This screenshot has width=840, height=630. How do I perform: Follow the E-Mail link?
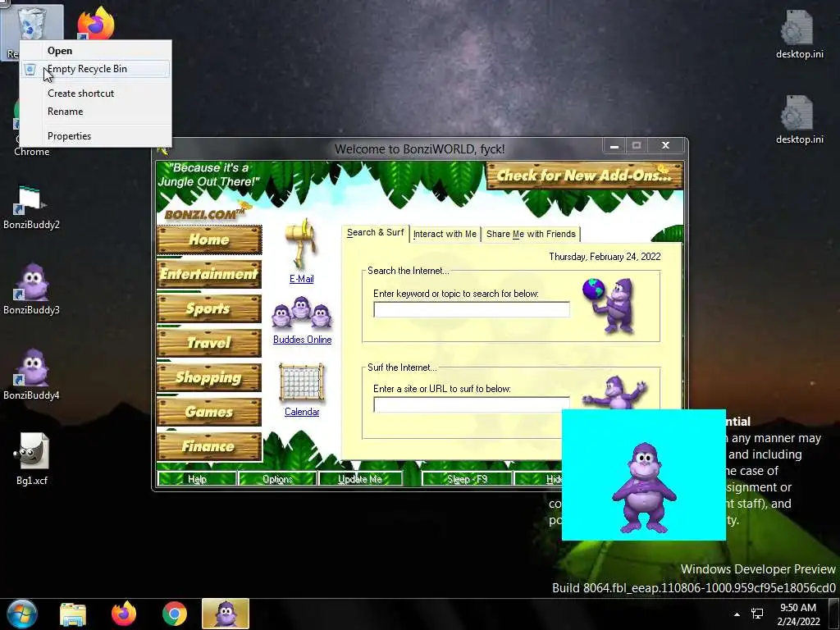click(x=302, y=279)
